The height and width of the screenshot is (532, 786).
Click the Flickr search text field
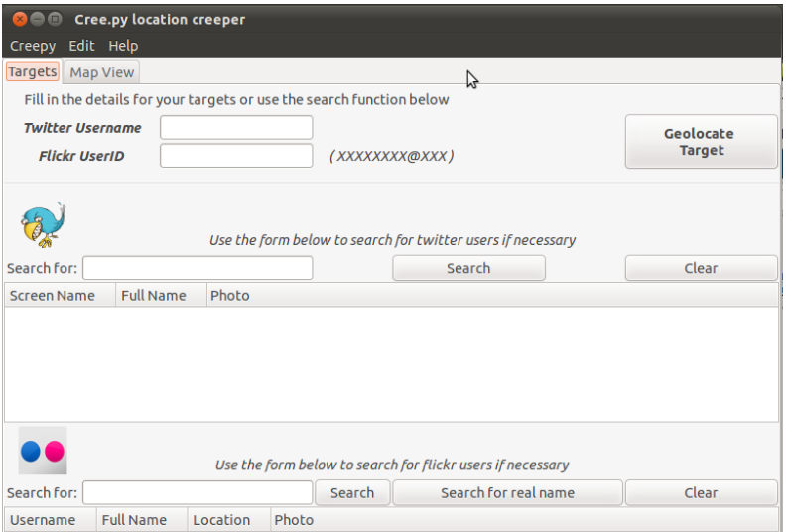point(197,492)
